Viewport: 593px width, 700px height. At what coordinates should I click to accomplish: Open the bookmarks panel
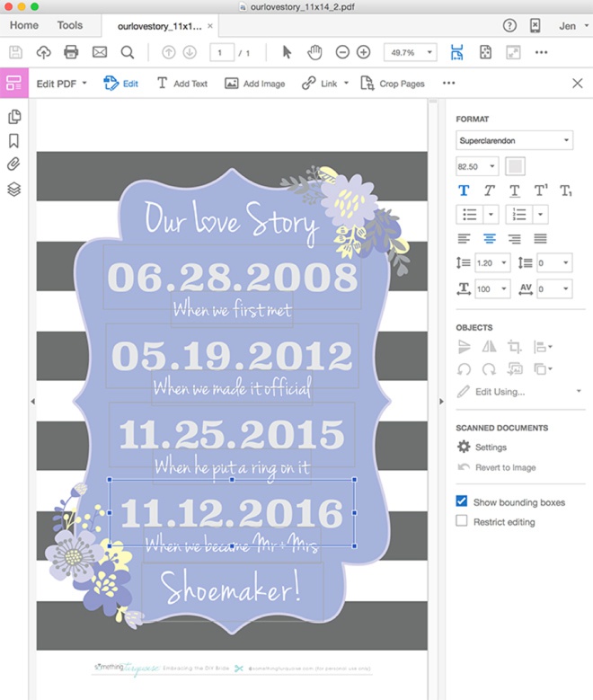pyautogui.click(x=13, y=141)
